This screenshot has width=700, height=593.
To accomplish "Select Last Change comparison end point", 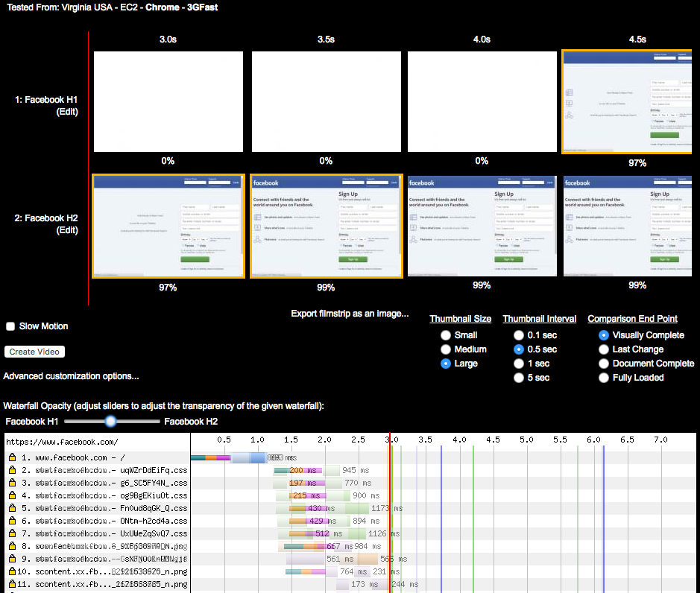I will pyautogui.click(x=604, y=349).
